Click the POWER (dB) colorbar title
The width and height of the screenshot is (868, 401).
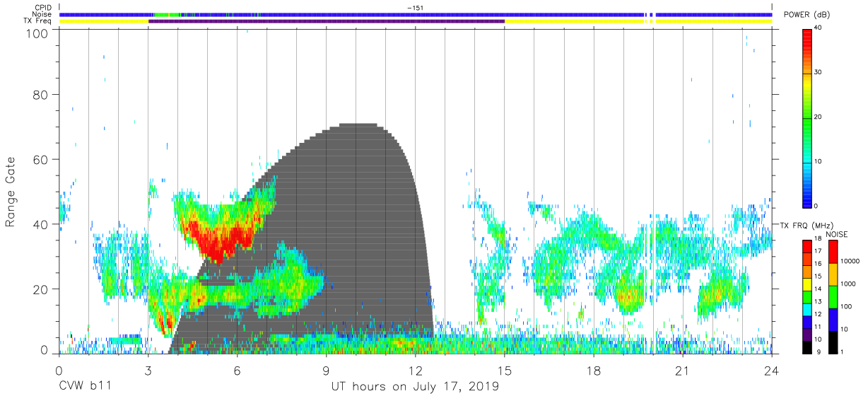(807, 15)
